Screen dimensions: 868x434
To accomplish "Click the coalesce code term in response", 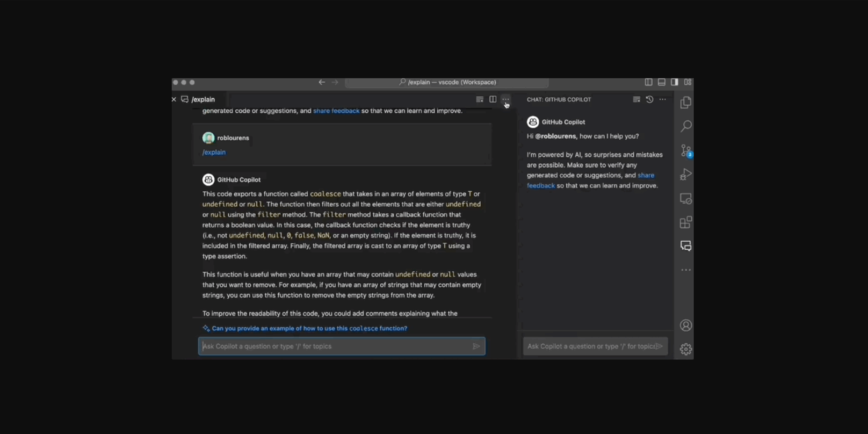I will tap(325, 194).
